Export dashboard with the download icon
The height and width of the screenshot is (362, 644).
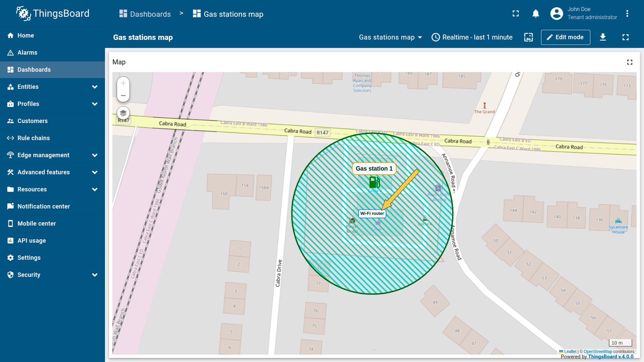(x=603, y=37)
